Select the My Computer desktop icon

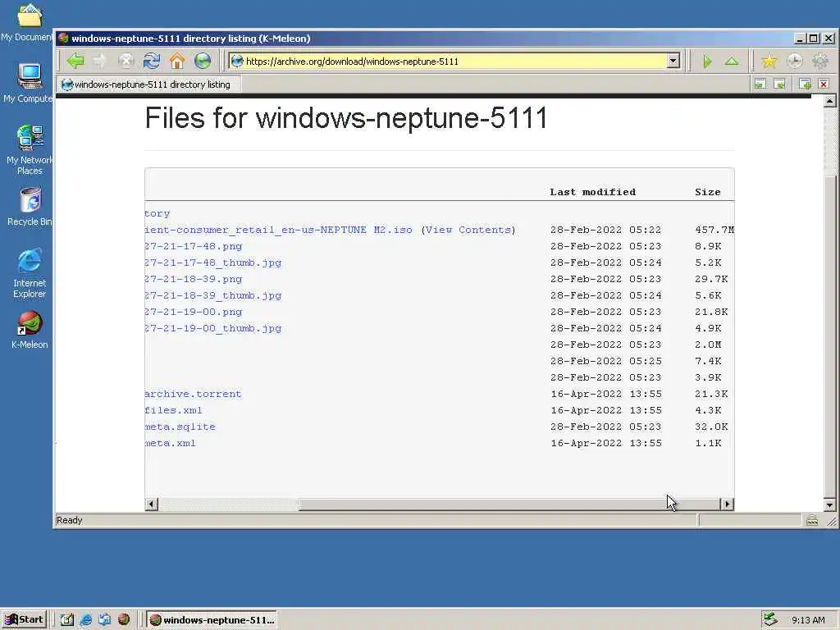click(30, 83)
